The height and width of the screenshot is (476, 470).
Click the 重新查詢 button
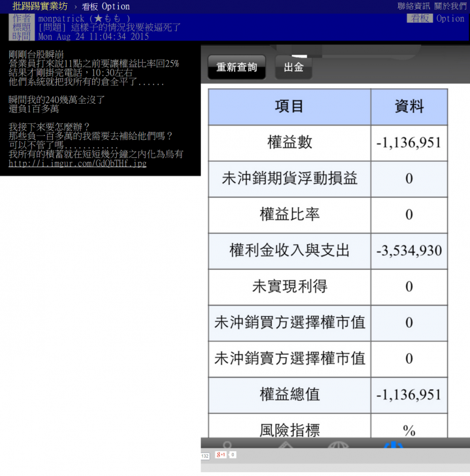coord(237,67)
